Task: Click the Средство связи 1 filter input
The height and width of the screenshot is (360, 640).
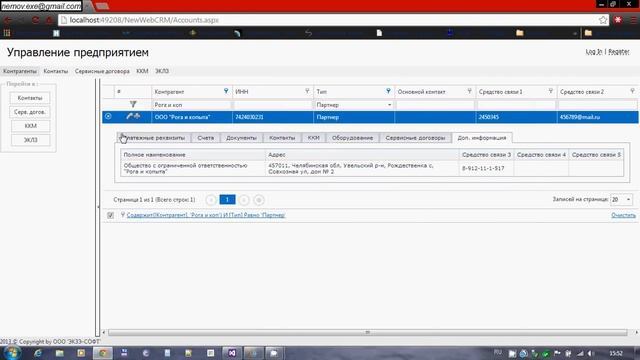Action: tap(516, 105)
